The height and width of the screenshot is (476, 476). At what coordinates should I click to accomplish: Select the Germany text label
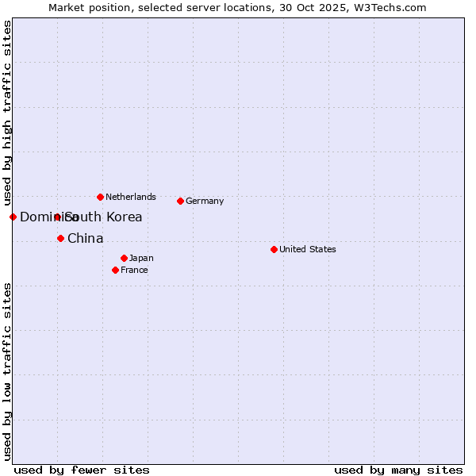[x=205, y=201]
